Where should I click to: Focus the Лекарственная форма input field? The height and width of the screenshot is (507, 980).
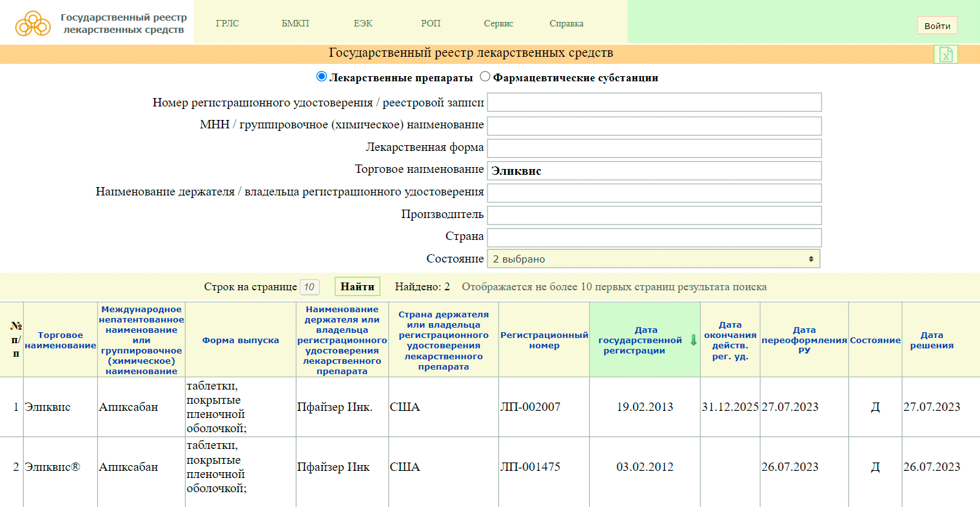click(654, 148)
